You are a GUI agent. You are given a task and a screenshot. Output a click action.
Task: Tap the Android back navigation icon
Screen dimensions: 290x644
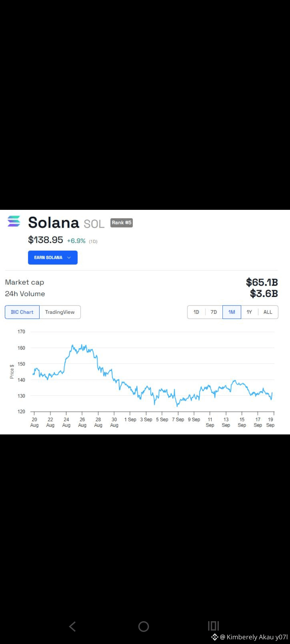tap(73, 627)
